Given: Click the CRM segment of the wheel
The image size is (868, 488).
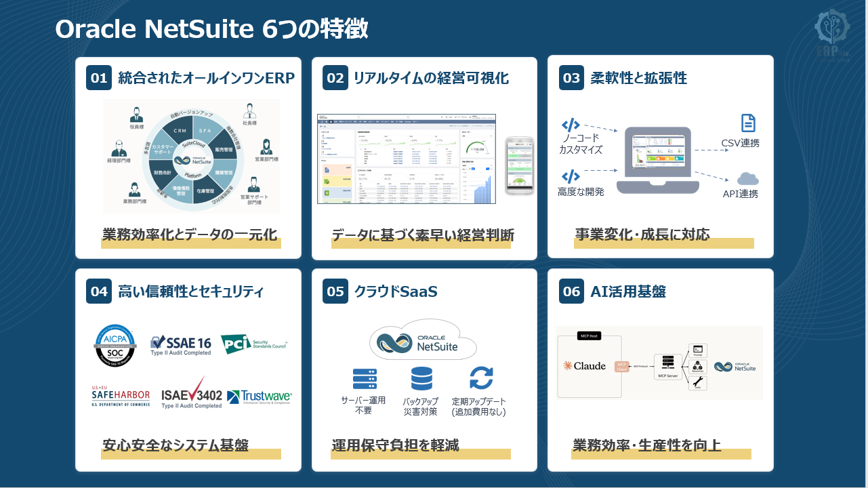Looking at the screenshot, I should pos(180,131).
